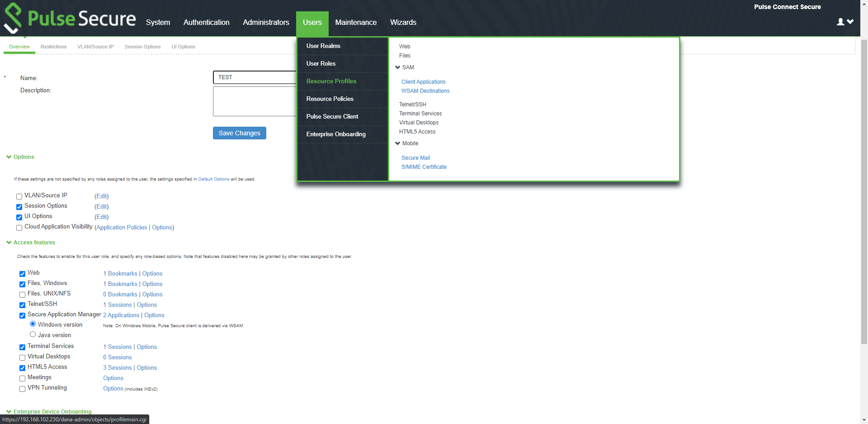Collapse the Options section
The width and height of the screenshot is (868, 424).
[20, 157]
